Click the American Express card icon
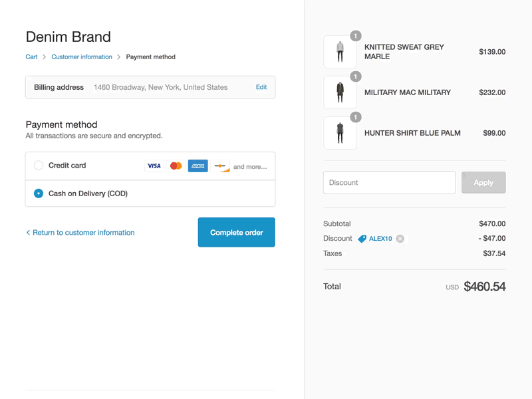The image size is (532, 399). [198, 166]
